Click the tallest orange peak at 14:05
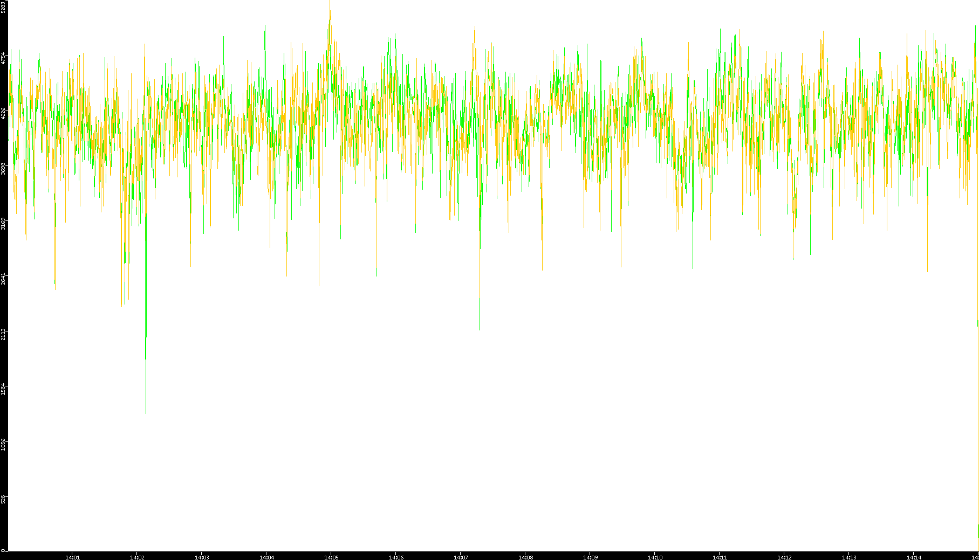Image resolution: width=979 pixels, height=560 pixels. [x=330, y=12]
